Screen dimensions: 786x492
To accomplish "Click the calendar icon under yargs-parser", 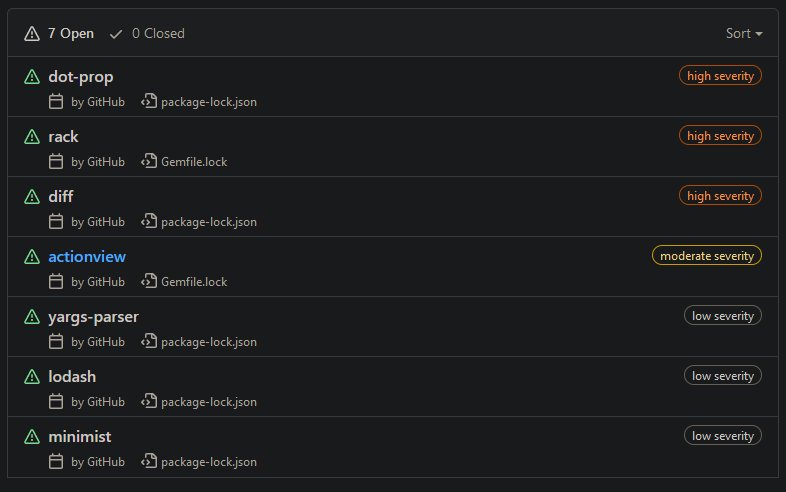I will 56,342.
